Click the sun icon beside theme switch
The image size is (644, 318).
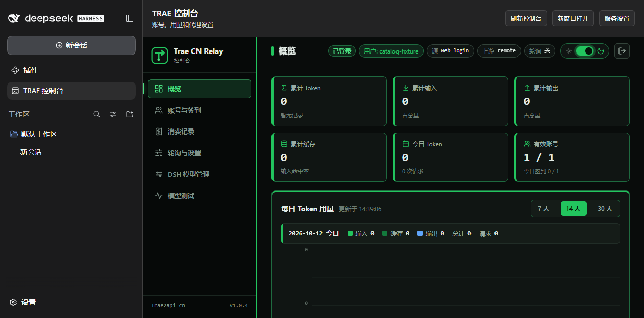tap(569, 51)
